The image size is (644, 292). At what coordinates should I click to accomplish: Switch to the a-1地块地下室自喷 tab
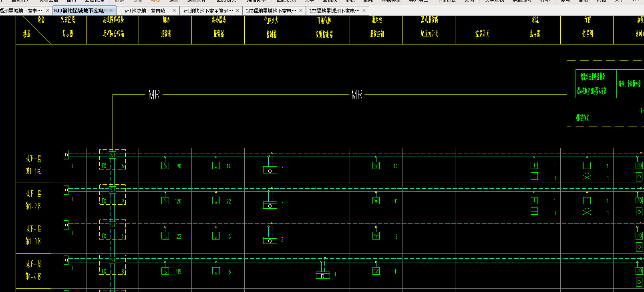[x=145, y=11]
